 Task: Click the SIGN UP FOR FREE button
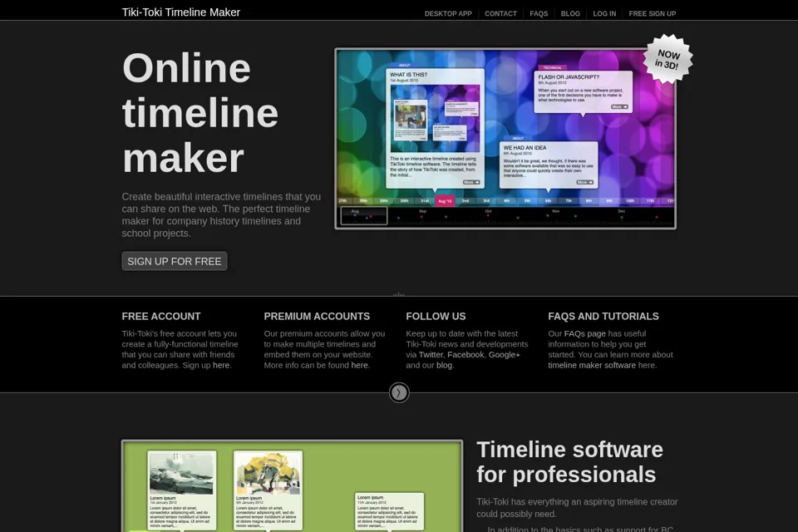click(174, 261)
